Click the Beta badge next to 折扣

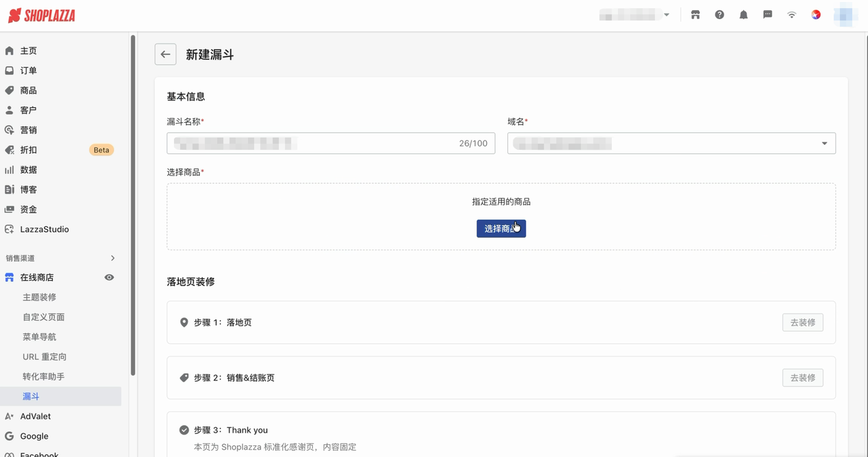pyautogui.click(x=101, y=150)
